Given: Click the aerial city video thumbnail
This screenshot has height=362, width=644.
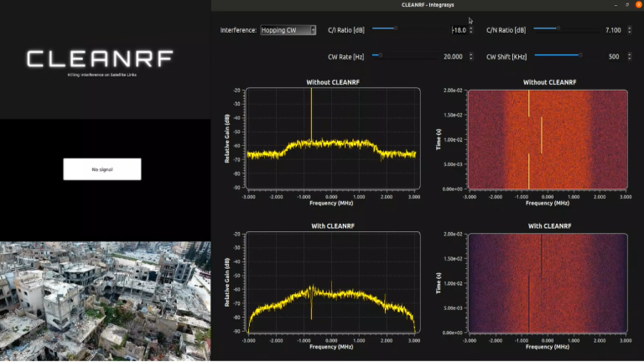Looking at the screenshot, I should click(x=105, y=302).
